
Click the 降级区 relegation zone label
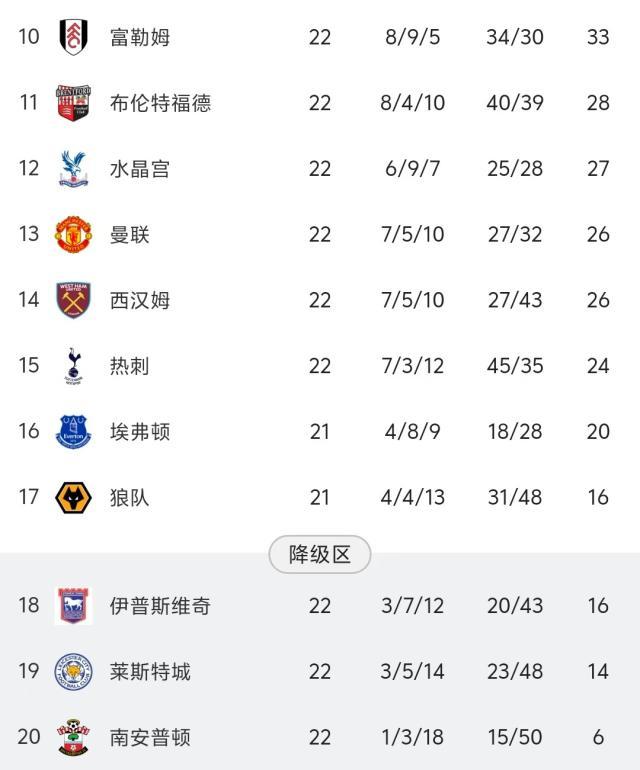coord(320,555)
